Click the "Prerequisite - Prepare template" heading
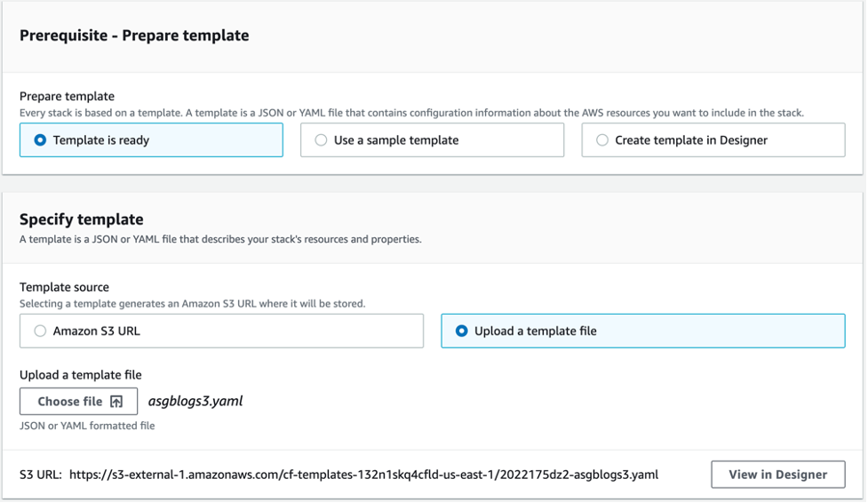Image resolution: width=868 pixels, height=503 pixels. pos(134,36)
